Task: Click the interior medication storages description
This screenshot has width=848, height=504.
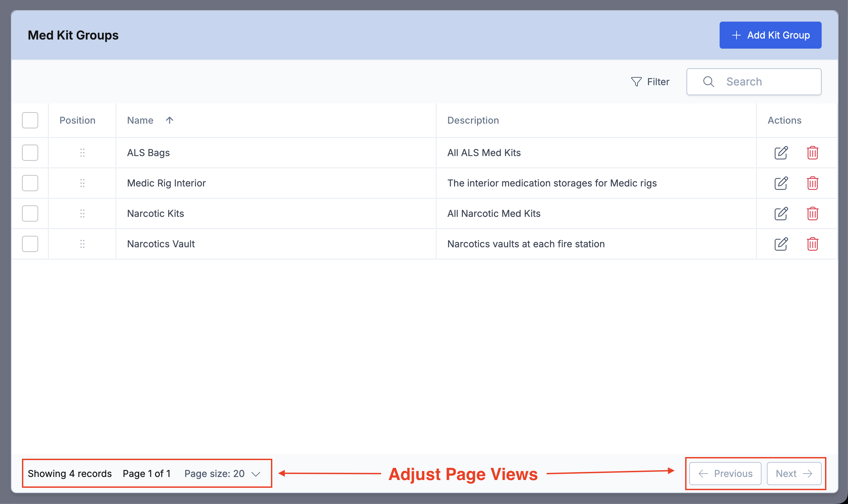Action: pyautogui.click(x=552, y=183)
